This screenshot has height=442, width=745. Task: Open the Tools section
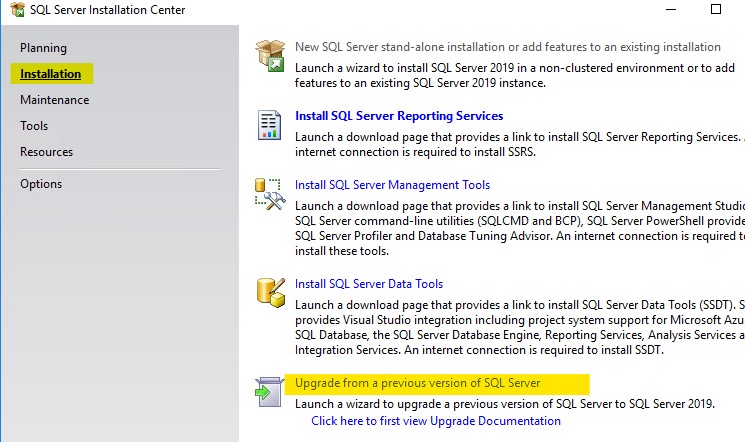pos(34,126)
